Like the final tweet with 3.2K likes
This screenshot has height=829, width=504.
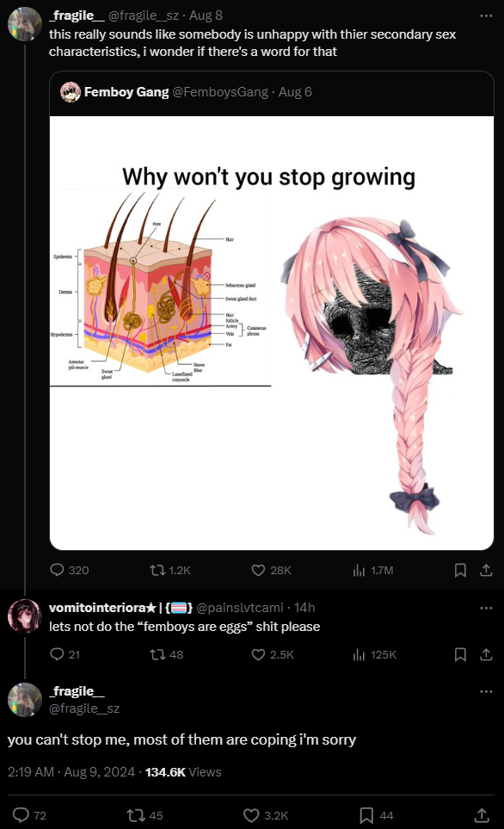[265, 815]
